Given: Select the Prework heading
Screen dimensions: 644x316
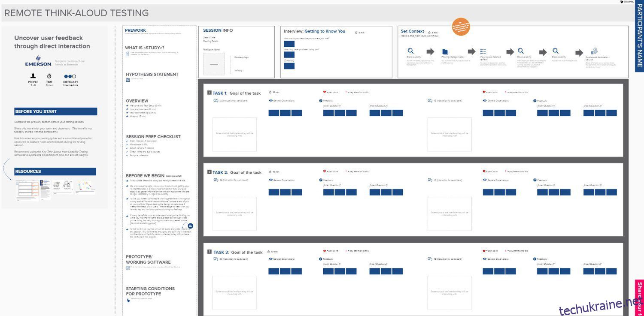Looking at the screenshot, I should [x=135, y=30].
